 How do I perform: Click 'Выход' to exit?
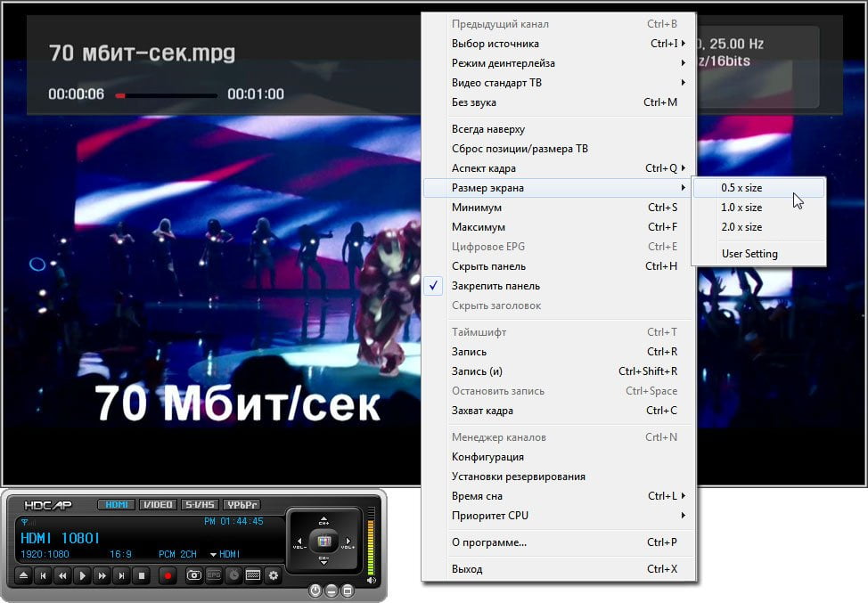(x=559, y=569)
